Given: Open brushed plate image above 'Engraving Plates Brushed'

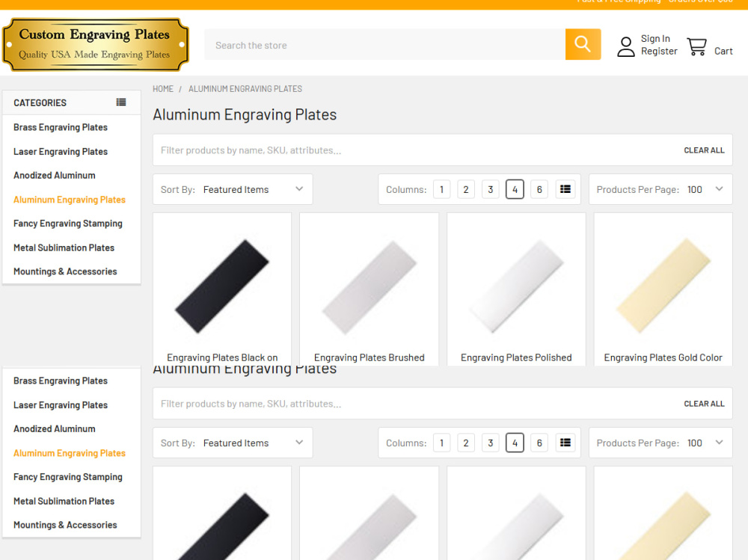Looking at the screenshot, I should [x=370, y=286].
